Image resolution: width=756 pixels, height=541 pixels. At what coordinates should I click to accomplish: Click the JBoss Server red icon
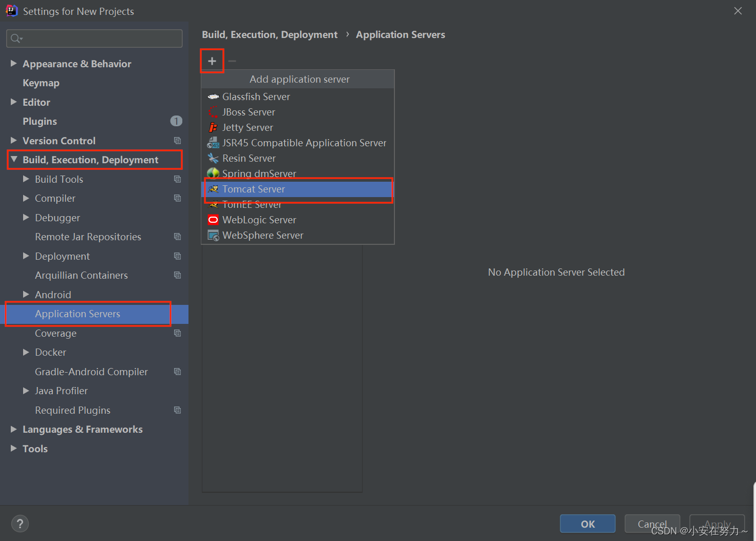pos(213,112)
